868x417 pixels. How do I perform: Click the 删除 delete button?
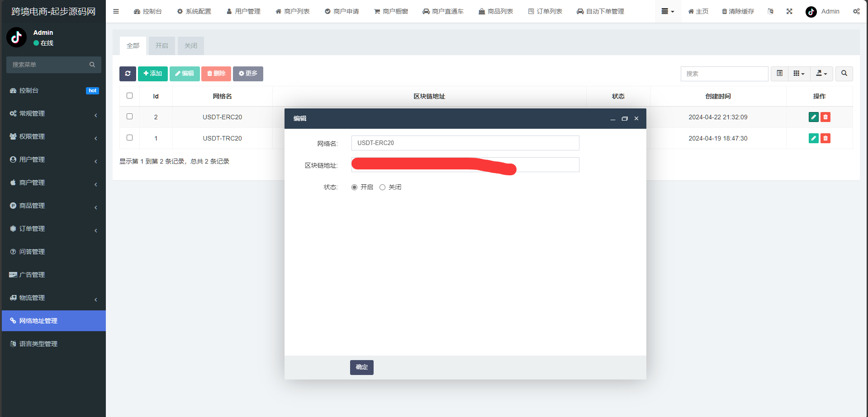click(216, 74)
